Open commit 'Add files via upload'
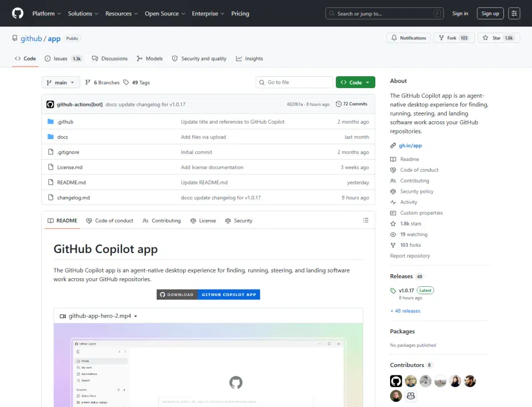Image resolution: width=532 pixels, height=407 pixels. click(203, 137)
